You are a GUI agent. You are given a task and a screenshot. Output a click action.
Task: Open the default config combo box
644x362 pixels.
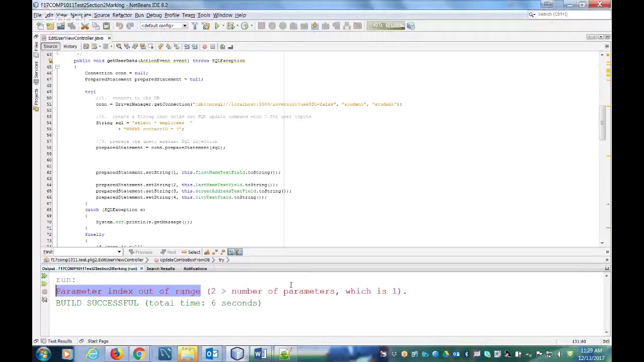[164, 26]
